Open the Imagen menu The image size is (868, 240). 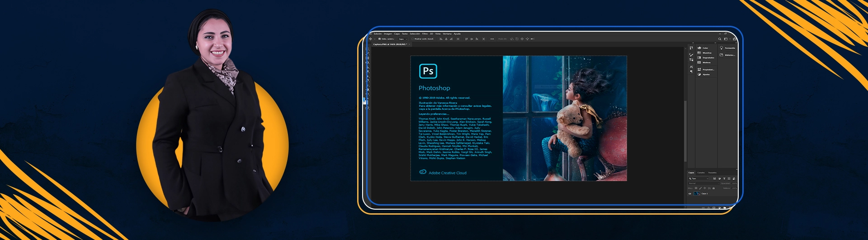pos(388,34)
